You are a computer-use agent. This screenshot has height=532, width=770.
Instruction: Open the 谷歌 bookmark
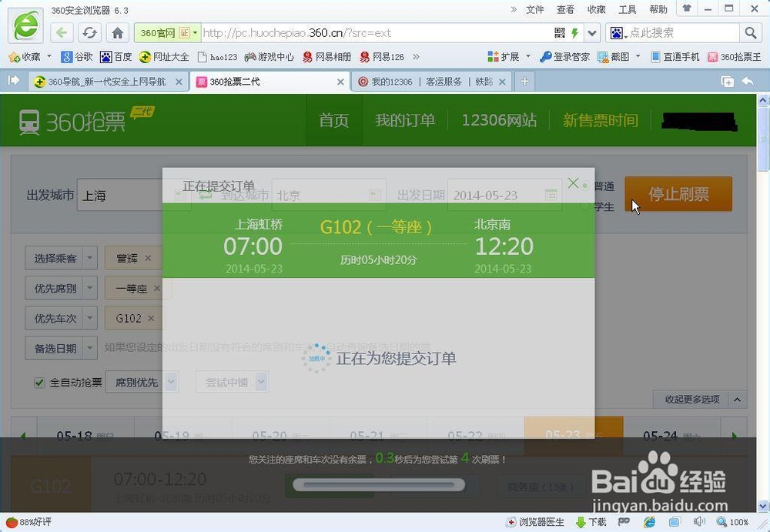[x=76, y=57]
